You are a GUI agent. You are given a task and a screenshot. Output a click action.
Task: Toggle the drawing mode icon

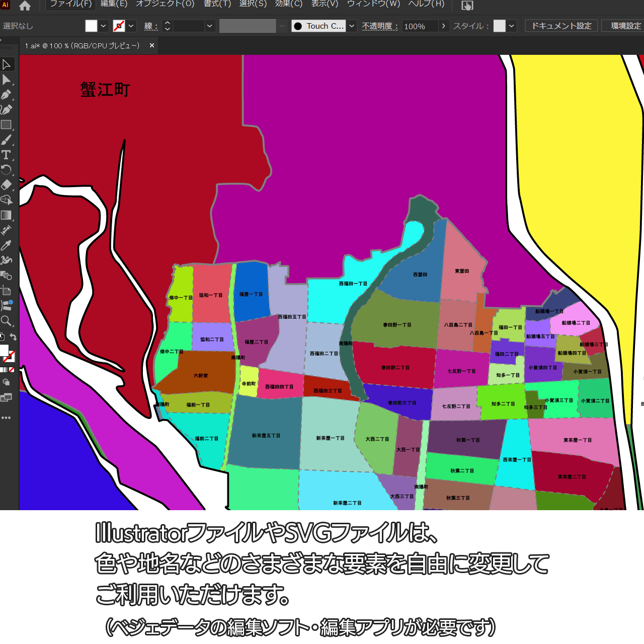(6, 382)
